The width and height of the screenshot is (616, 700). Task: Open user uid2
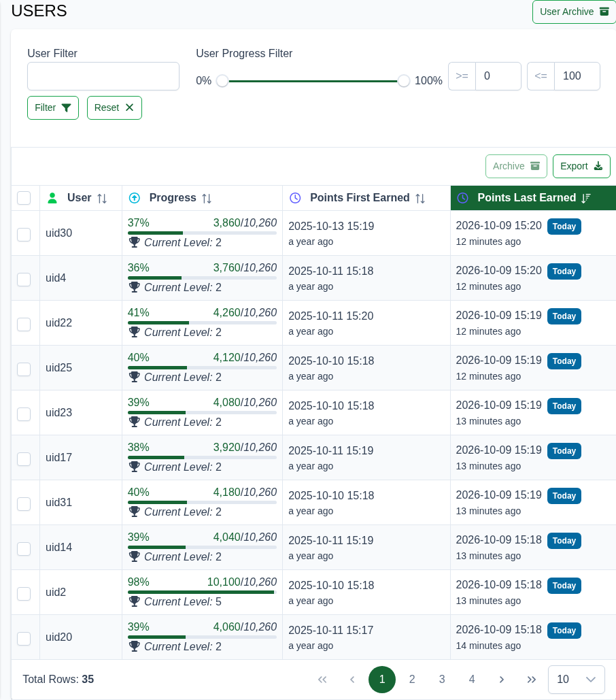[x=55, y=592]
